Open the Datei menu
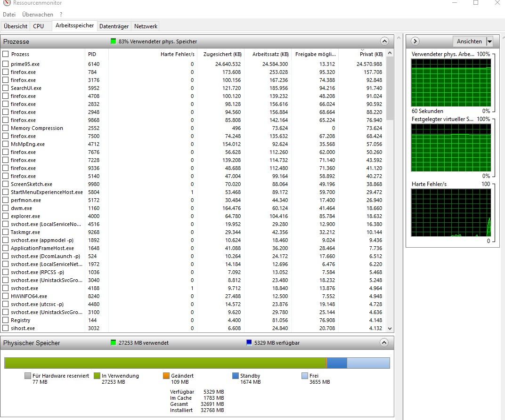505x420 pixels. (x=9, y=15)
